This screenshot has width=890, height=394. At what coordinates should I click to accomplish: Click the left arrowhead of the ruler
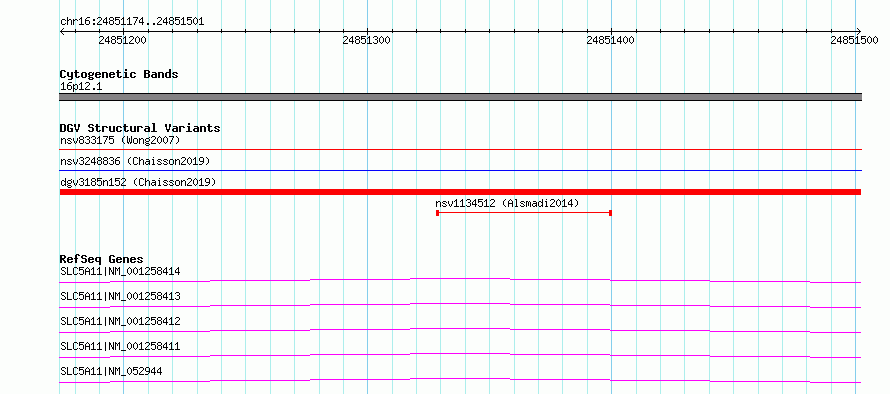click(x=62, y=31)
